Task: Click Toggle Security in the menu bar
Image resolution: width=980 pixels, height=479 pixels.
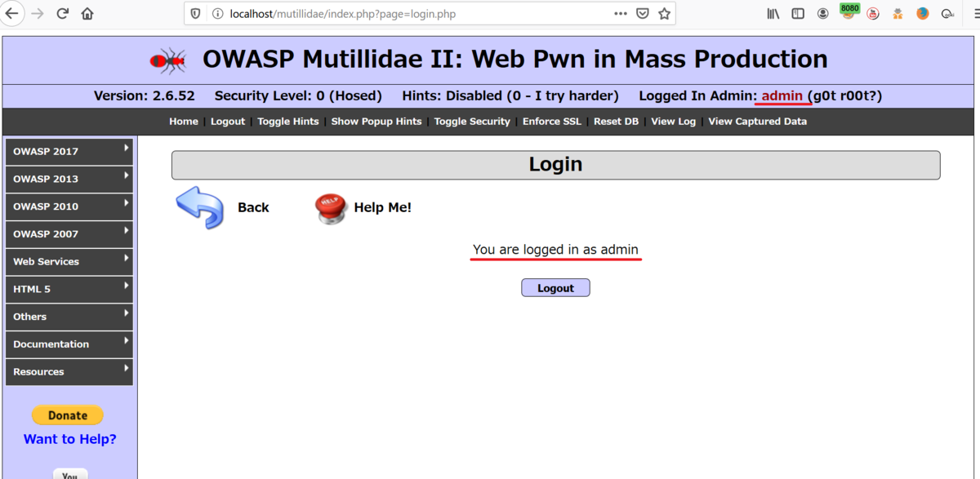Action: point(472,122)
